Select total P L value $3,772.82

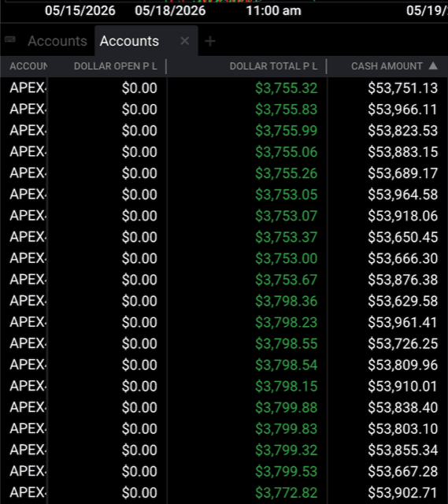286,492
